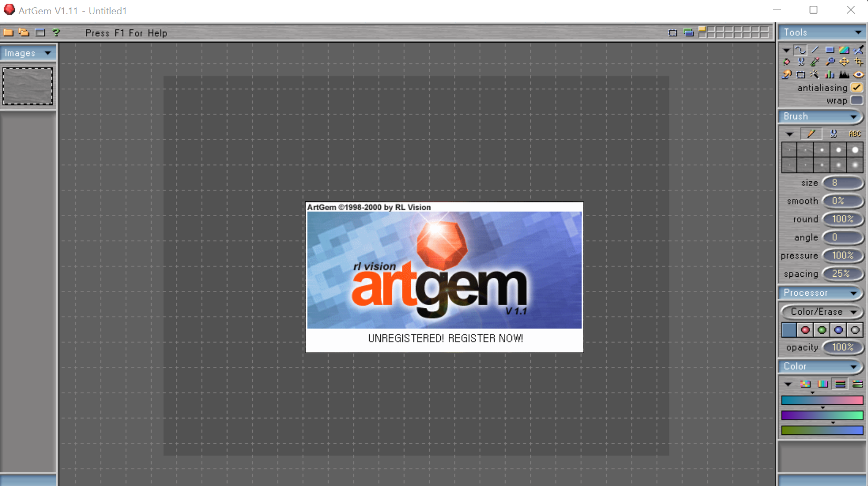Click the fit-view icon on top toolbar
The width and height of the screenshot is (868, 486).
pos(673,33)
